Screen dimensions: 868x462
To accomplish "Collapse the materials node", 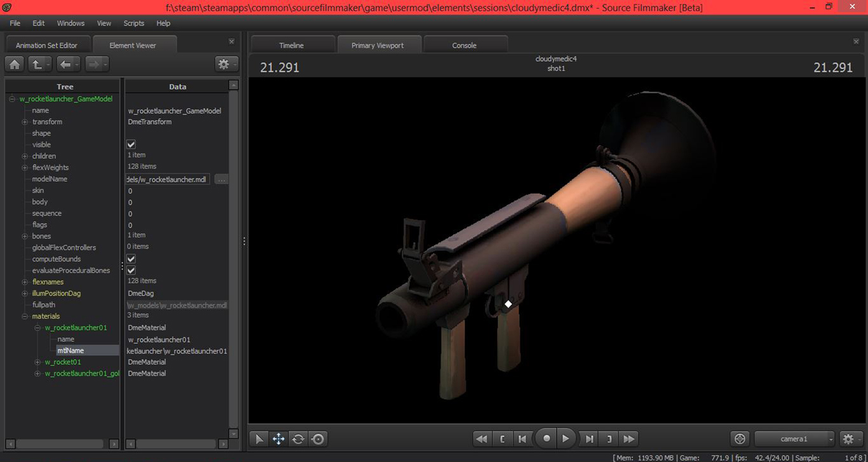I will [x=25, y=316].
